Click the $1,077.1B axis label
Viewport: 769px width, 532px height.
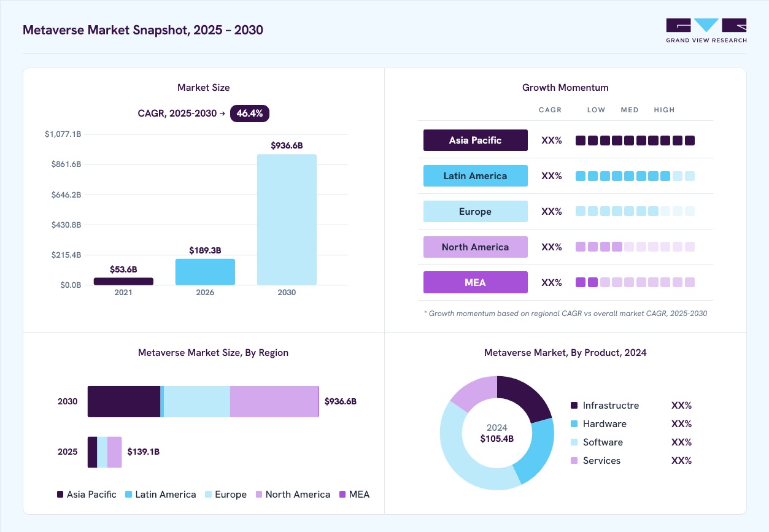63,134
